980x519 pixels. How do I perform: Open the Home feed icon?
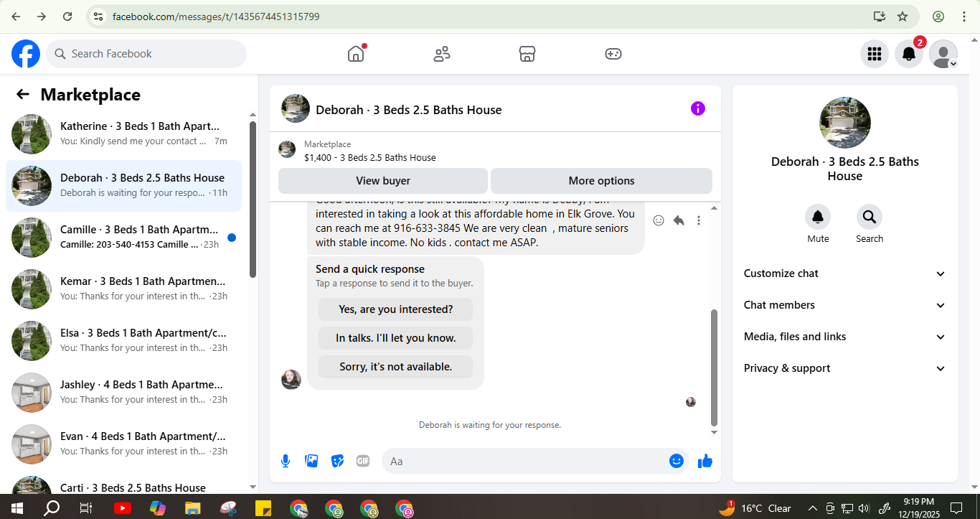356,54
